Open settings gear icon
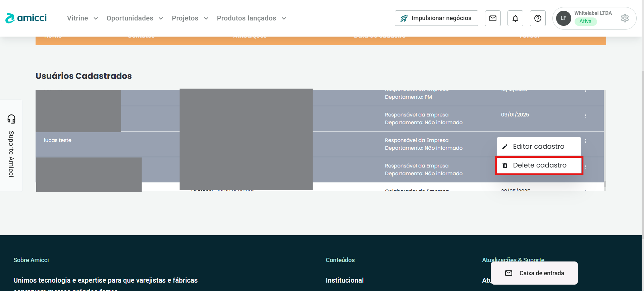644x291 pixels. [x=625, y=18]
